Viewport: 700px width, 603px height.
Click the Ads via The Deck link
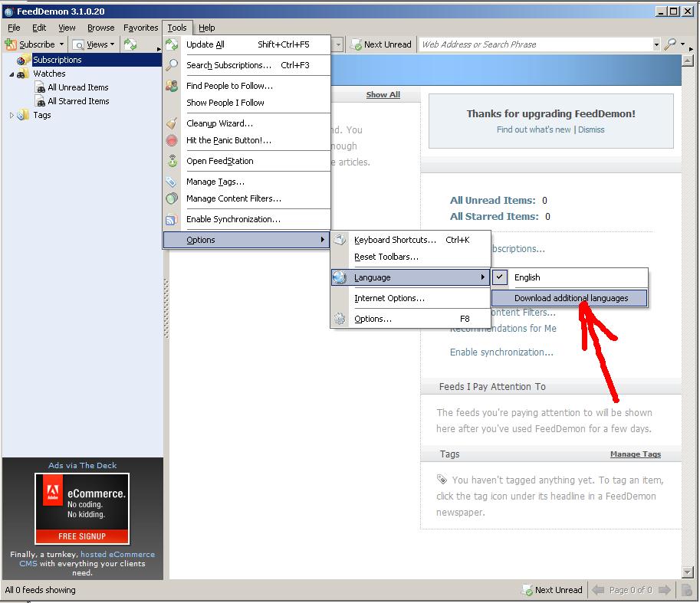pos(82,465)
